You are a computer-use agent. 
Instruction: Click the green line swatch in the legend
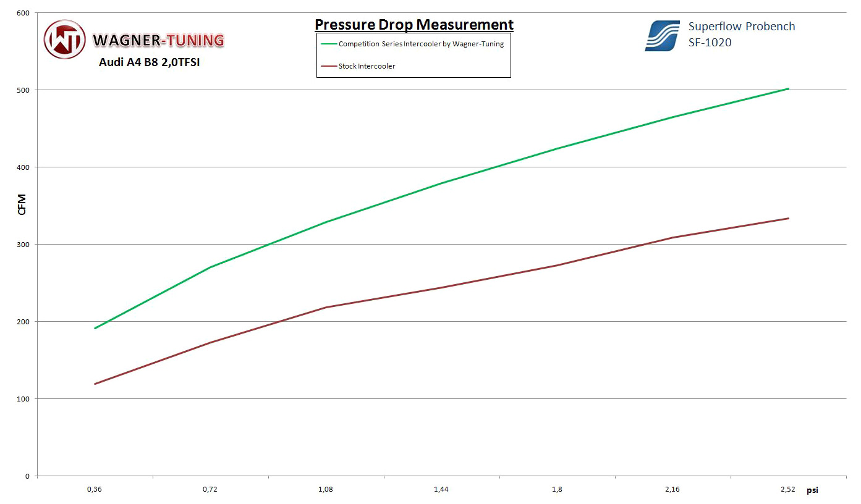pyautogui.click(x=329, y=44)
